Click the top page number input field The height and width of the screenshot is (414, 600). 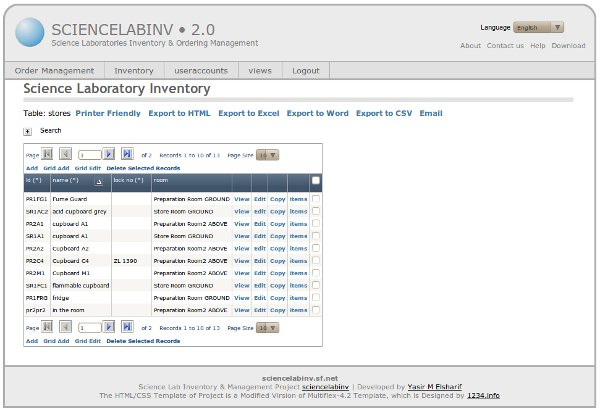(88, 155)
